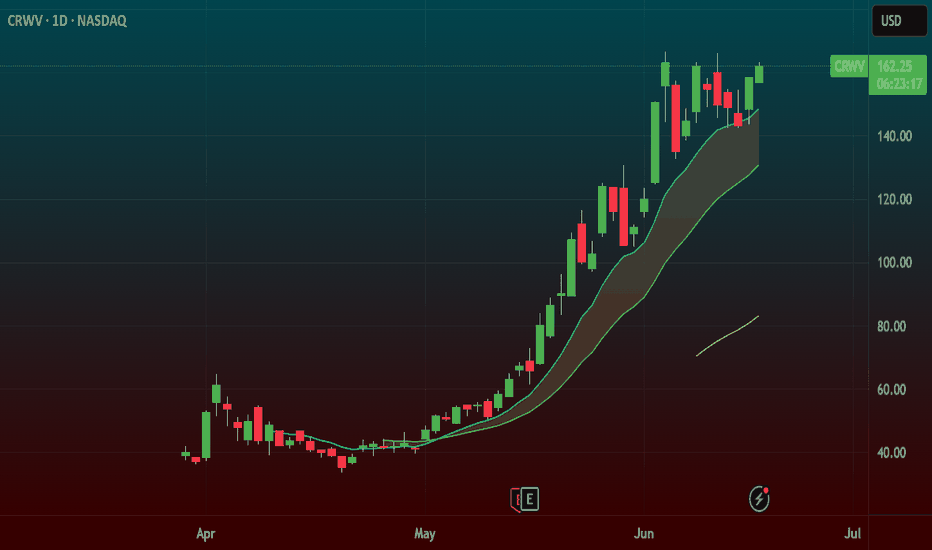This screenshot has width=932, height=550.
Task: Select the 100.00 price axis label
Action: coord(895,262)
